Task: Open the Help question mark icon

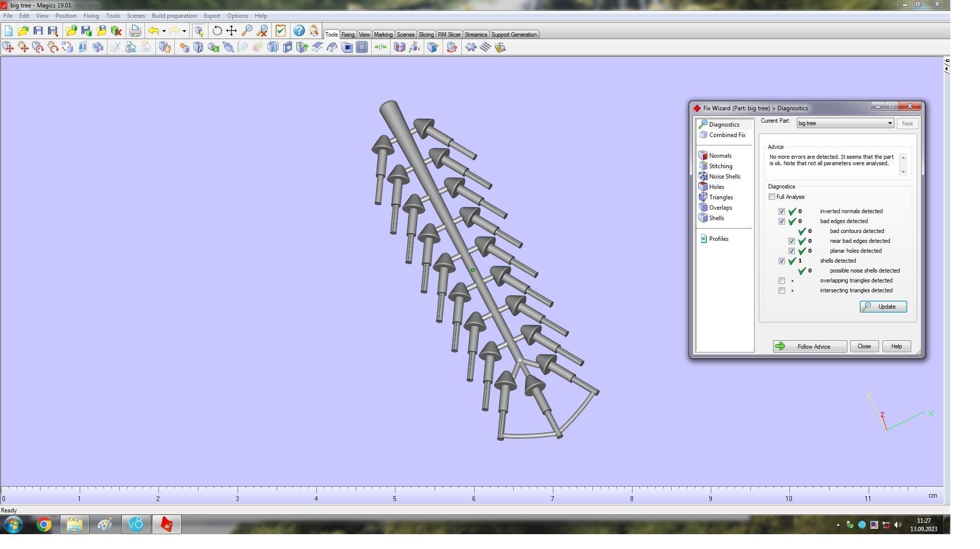Action: (x=298, y=31)
